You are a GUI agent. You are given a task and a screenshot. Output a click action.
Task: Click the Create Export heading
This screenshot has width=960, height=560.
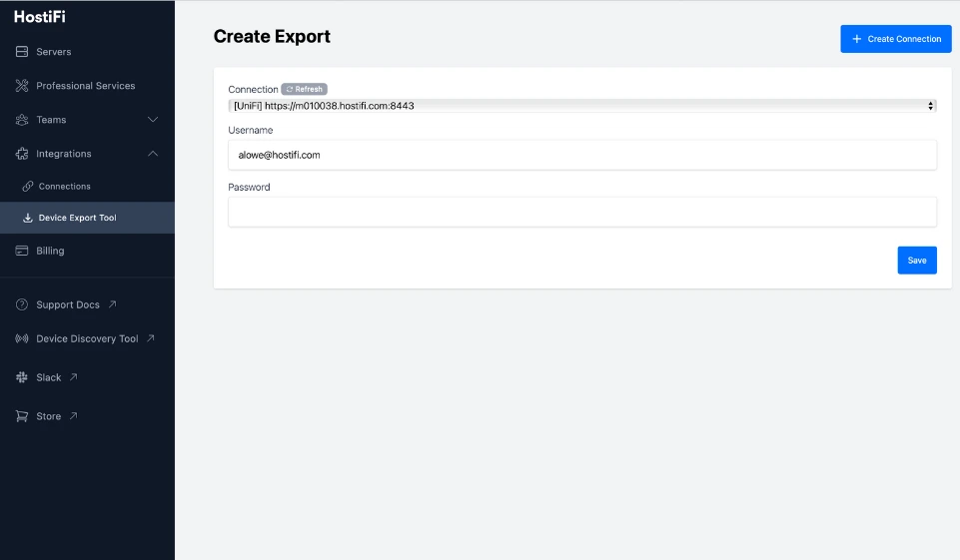pyautogui.click(x=272, y=37)
